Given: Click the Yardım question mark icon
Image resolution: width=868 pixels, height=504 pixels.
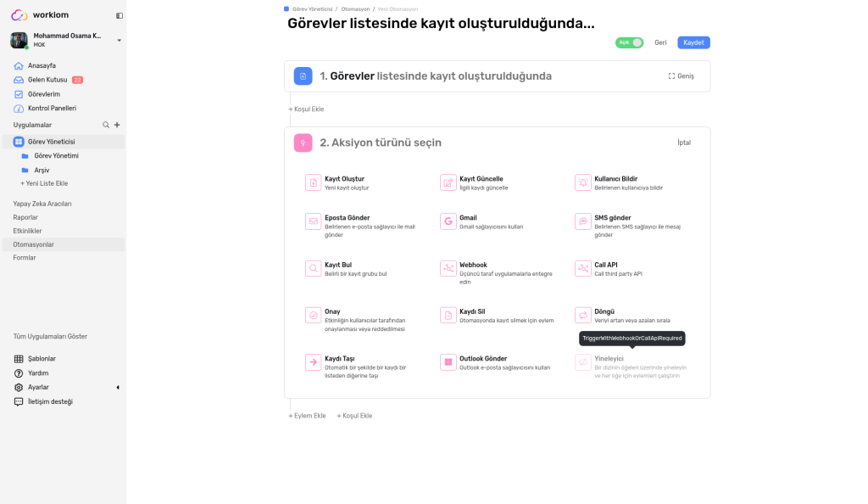Looking at the screenshot, I should [x=19, y=373].
